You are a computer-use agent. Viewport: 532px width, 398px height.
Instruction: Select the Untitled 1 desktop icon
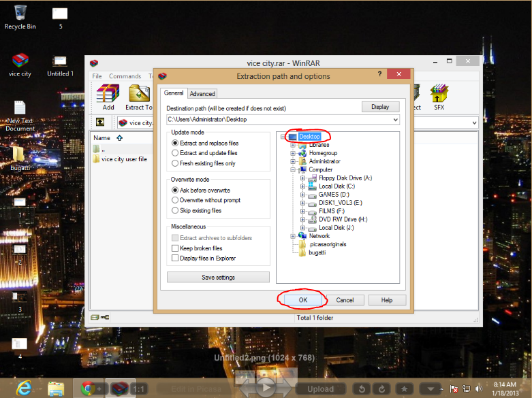pyautogui.click(x=60, y=66)
